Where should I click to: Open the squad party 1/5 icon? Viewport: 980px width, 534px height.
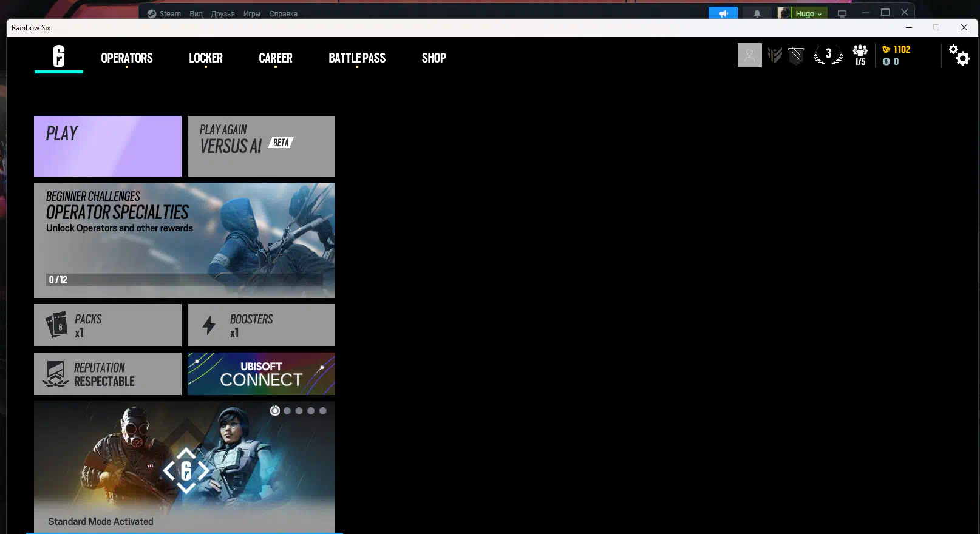[860, 55]
